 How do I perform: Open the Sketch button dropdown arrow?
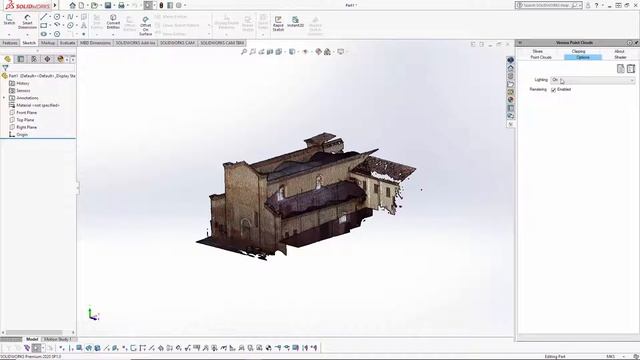tap(9, 35)
